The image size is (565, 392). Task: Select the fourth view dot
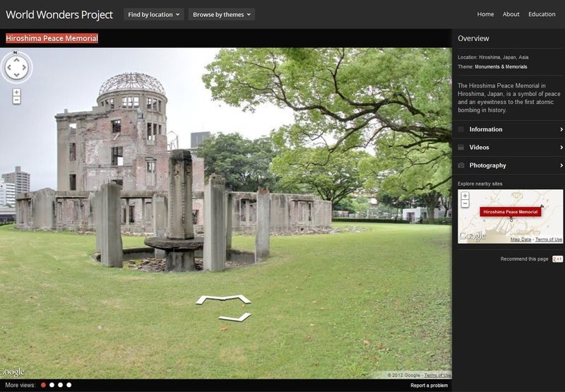[69, 385]
